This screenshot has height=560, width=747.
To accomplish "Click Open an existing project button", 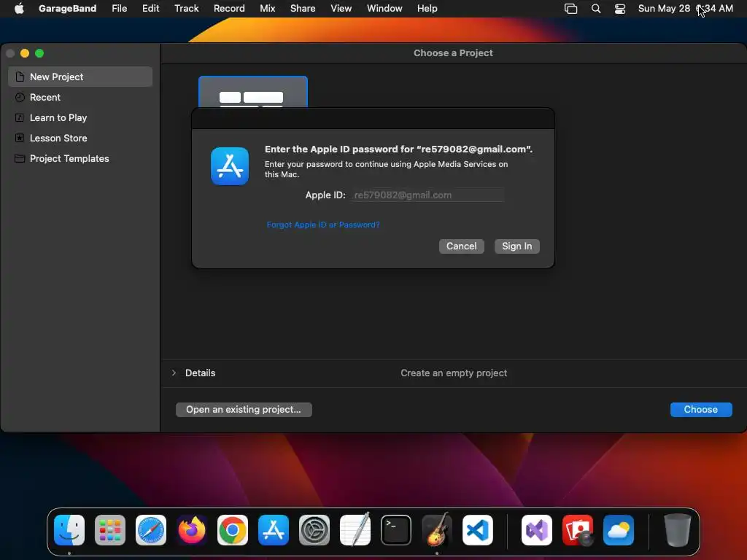I will coord(244,410).
